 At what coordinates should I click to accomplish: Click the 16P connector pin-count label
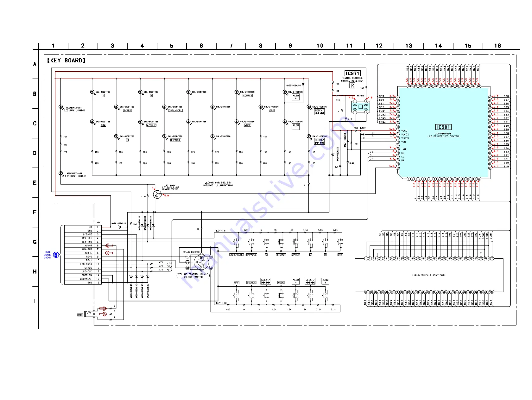[x=98, y=223]
